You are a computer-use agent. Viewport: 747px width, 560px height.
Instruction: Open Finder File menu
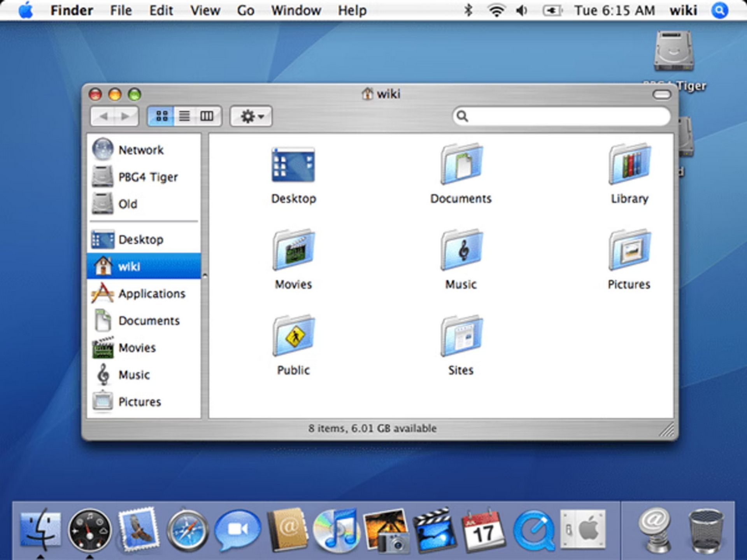coord(121,11)
